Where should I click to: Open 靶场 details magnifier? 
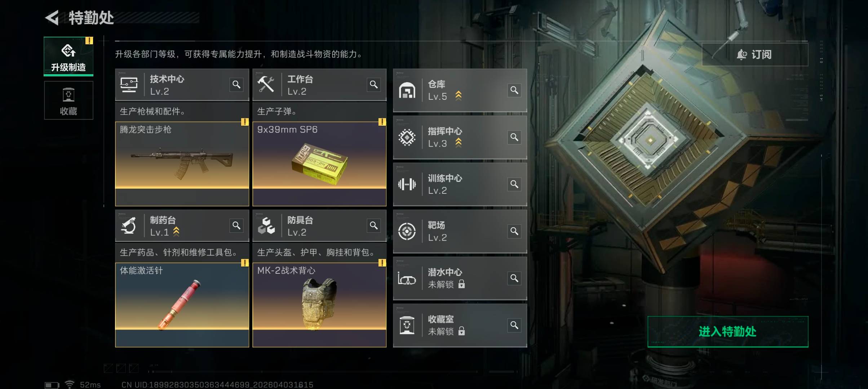click(x=514, y=231)
